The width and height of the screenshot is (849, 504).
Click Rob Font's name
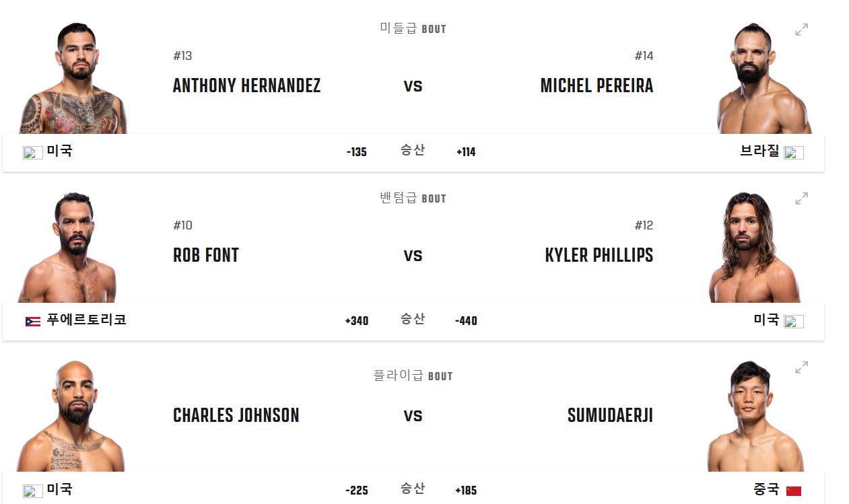coord(207,255)
